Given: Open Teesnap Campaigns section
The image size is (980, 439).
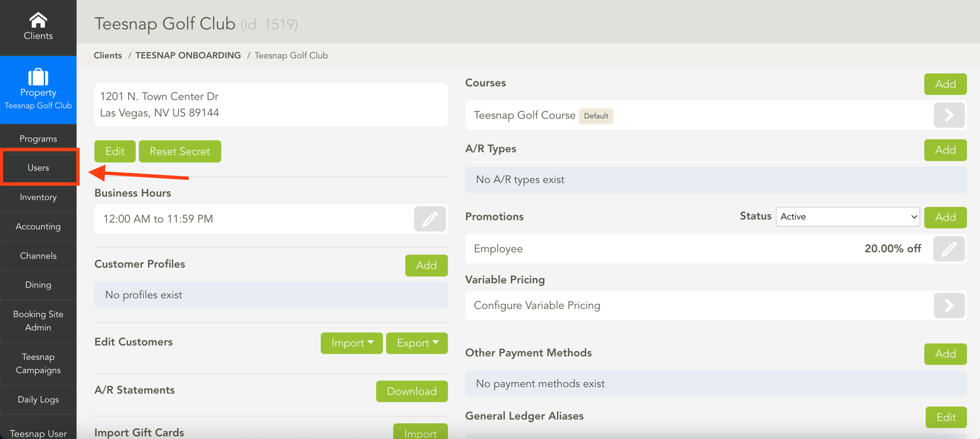Looking at the screenshot, I should pos(38,363).
